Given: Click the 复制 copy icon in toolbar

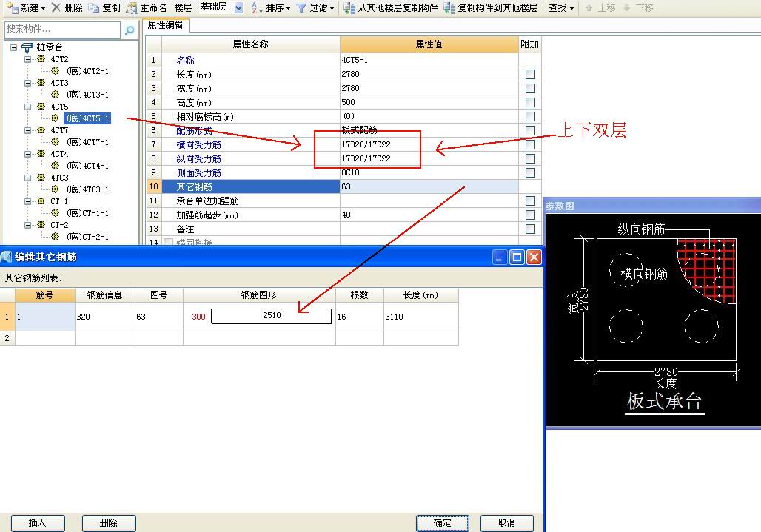Looking at the screenshot, I should pyautogui.click(x=94, y=7).
